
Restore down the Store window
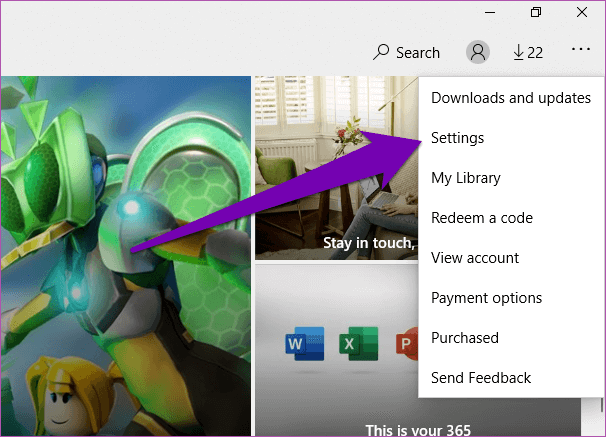pos(536,12)
